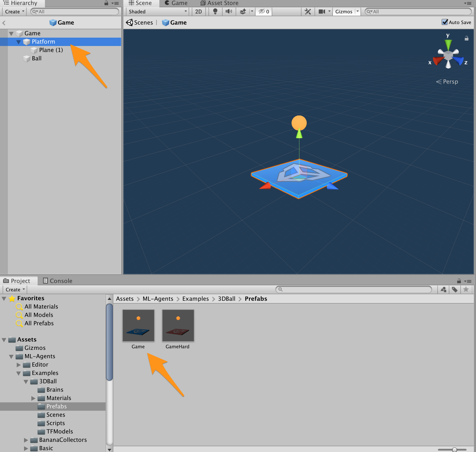The height and width of the screenshot is (452, 476).
Task: Open the scene tools wrench icon
Action: 308,11
